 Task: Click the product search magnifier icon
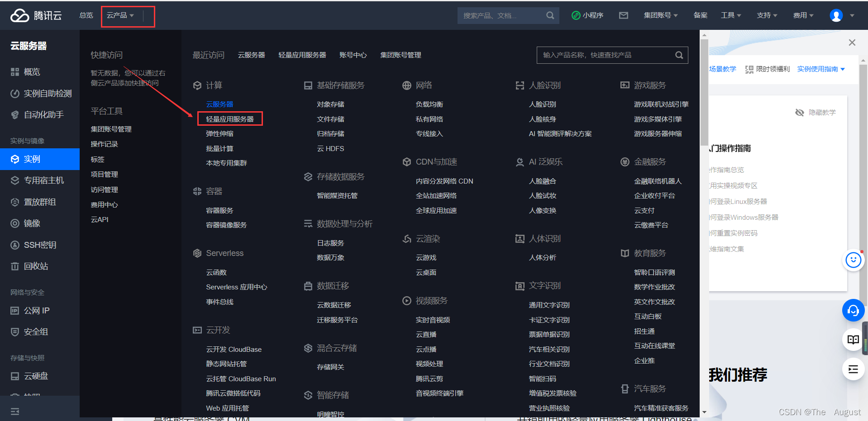[x=679, y=55]
